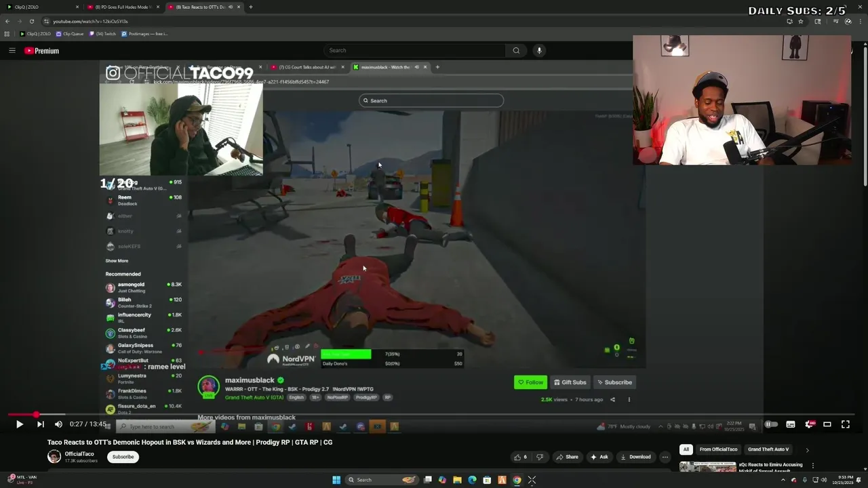Install or cast the page from the address bar icon

pos(789,21)
